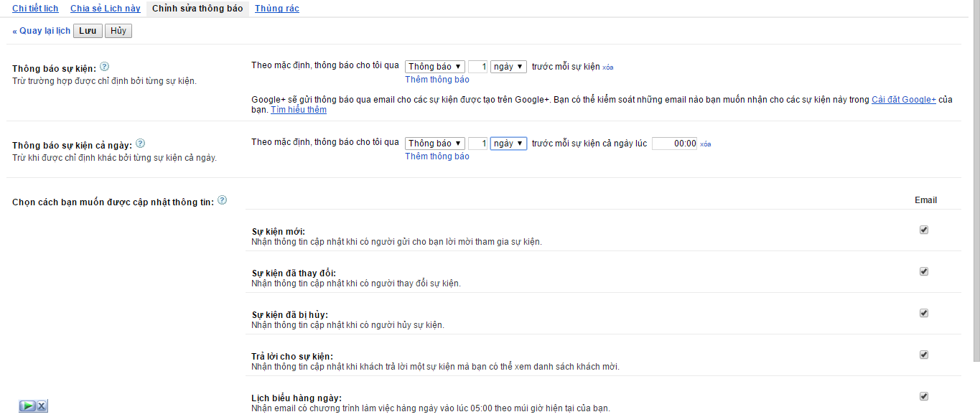Open ngày unit dropdown in the all-day event row

tap(508, 144)
